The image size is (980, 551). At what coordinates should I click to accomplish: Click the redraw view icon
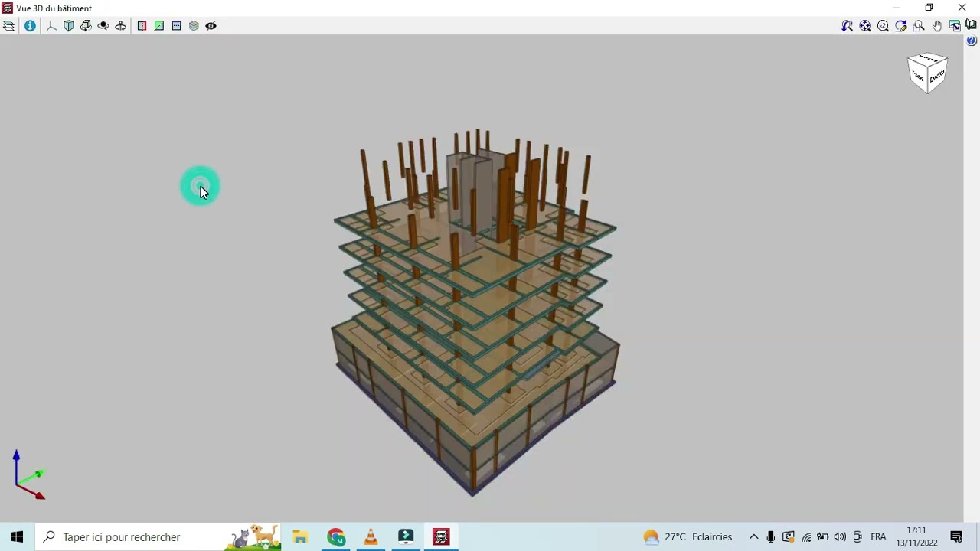tap(901, 26)
